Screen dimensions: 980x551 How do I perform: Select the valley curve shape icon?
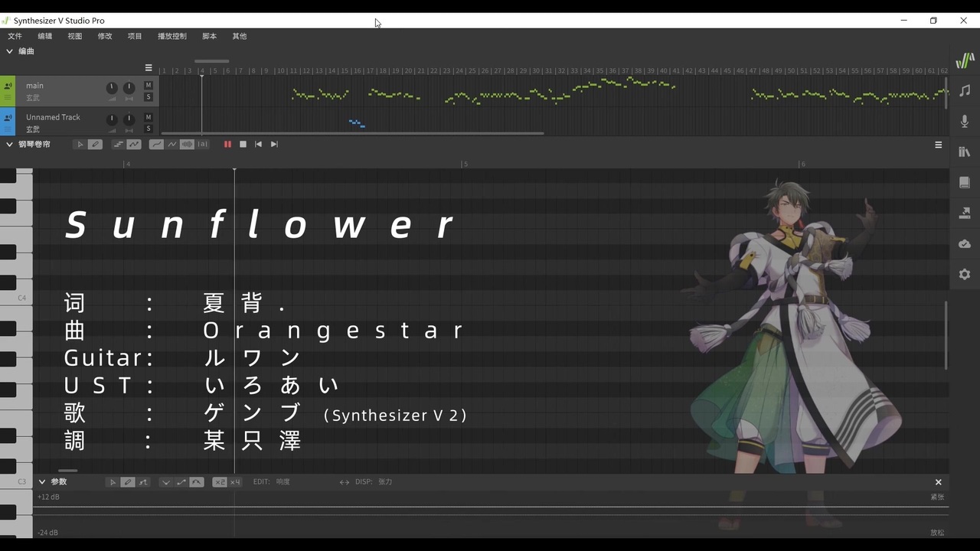pyautogui.click(x=165, y=482)
